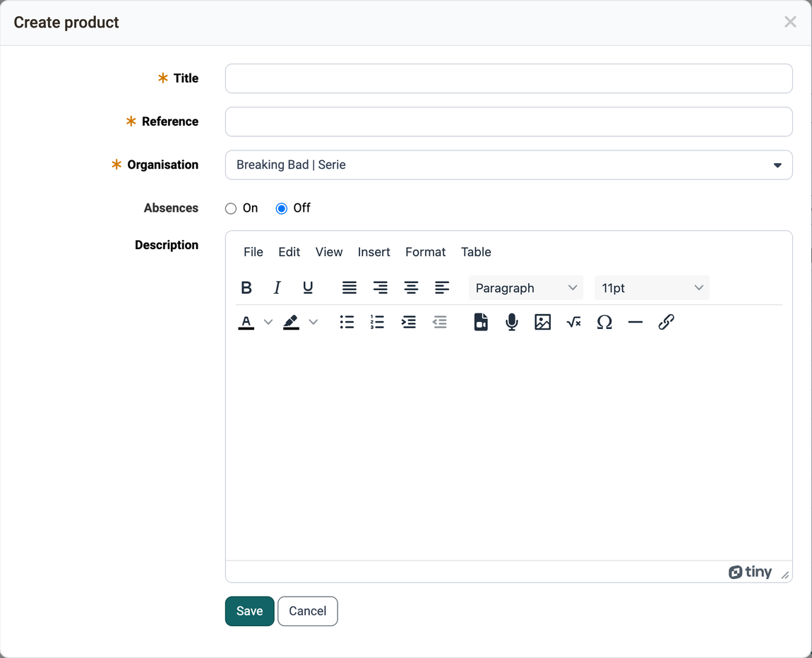Click the editor resize handle
This screenshot has height=658, width=812.
pyautogui.click(x=785, y=575)
